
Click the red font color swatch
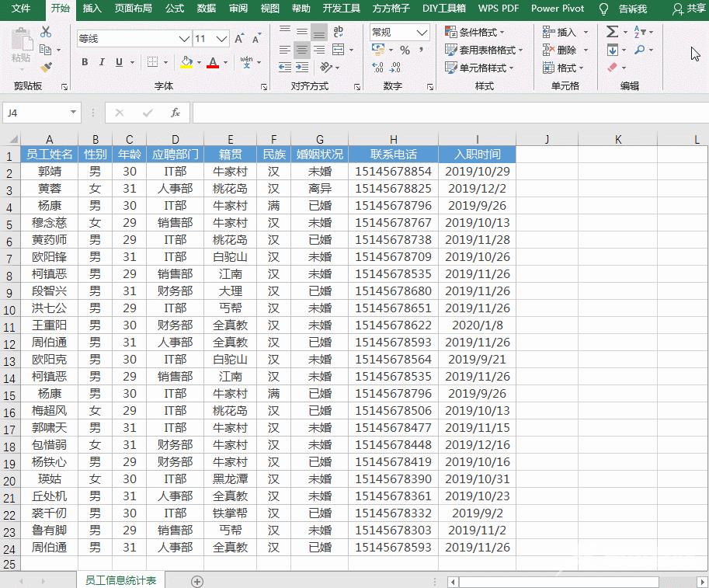click(213, 67)
